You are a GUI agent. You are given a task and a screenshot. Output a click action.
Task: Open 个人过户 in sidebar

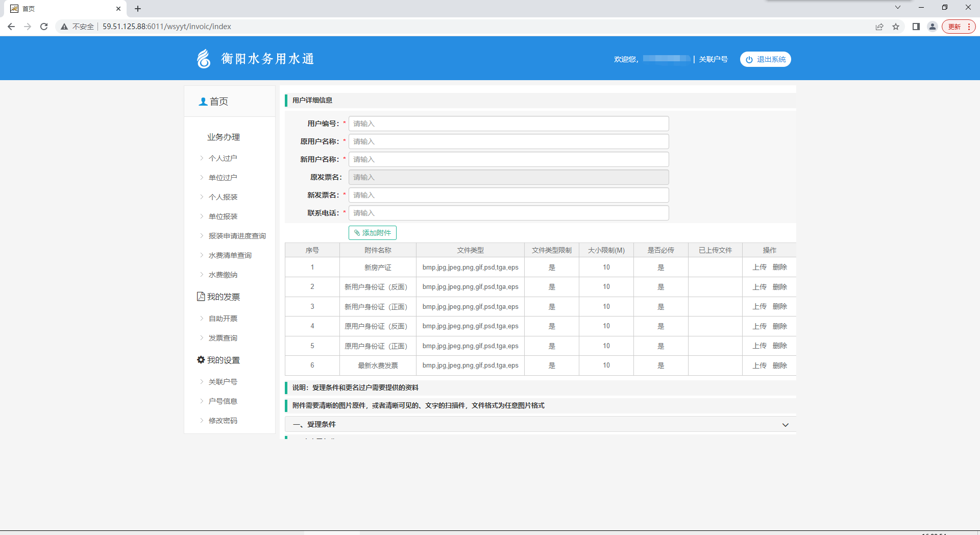[x=223, y=158]
